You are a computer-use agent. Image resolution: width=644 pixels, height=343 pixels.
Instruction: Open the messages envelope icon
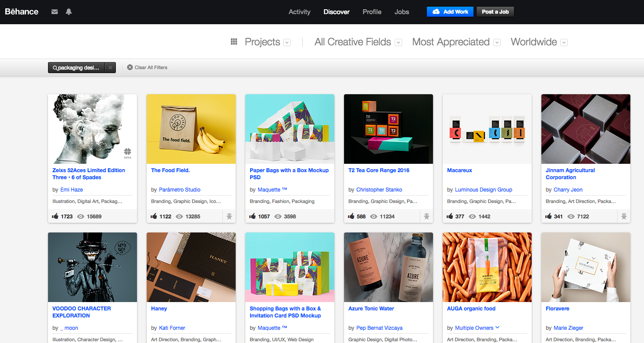55,11
